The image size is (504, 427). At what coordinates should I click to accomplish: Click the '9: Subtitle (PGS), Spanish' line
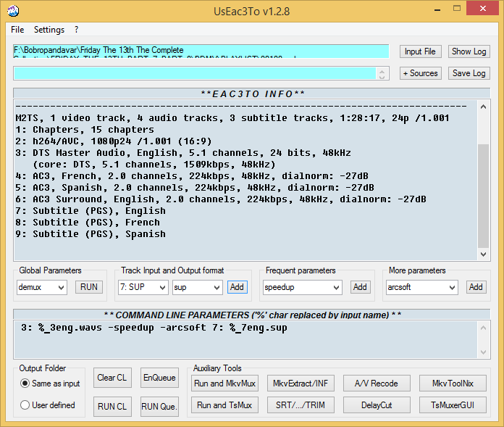pyautogui.click(x=91, y=234)
